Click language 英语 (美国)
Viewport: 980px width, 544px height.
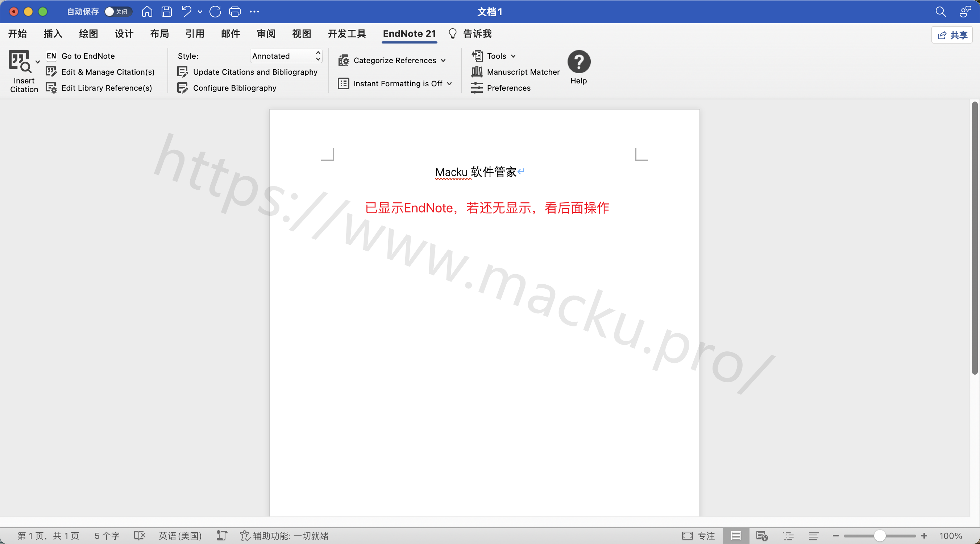[x=180, y=536]
